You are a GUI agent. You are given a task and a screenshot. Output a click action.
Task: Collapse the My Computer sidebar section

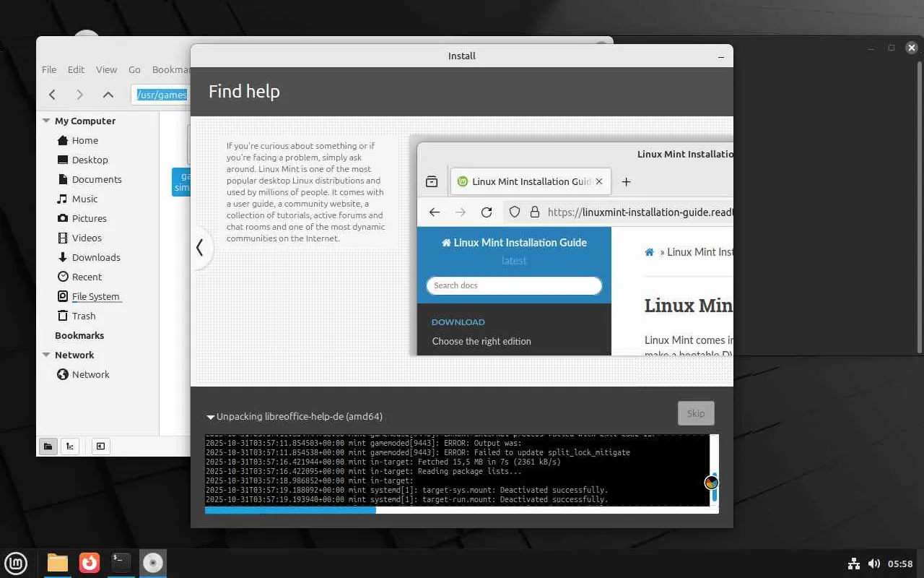tap(46, 121)
